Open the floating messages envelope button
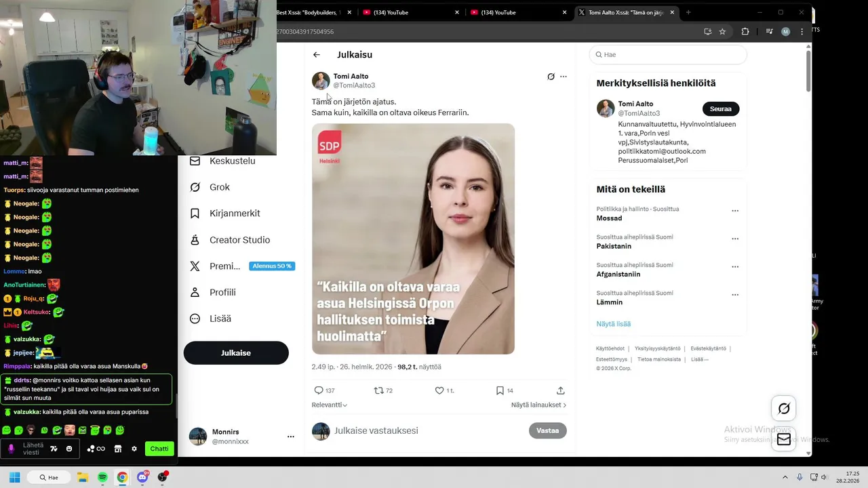Viewport: 868px width, 488px height. coord(784,439)
